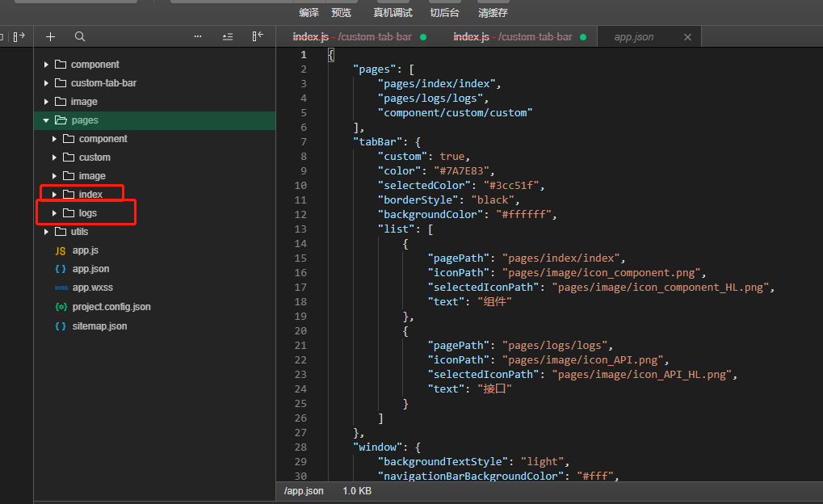823x504 pixels.
Task: Open the explorer more-options ellipsis
Action: click(x=198, y=36)
